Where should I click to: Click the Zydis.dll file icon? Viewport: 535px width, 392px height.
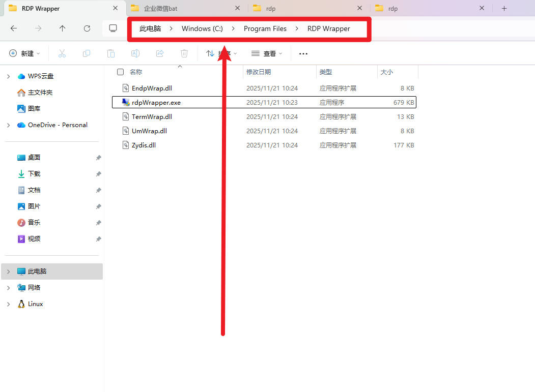pyautogui.click(x=126, y=145)
